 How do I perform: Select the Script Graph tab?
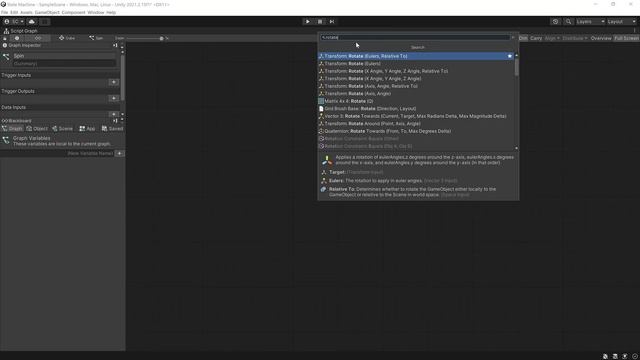coord(20,31)
